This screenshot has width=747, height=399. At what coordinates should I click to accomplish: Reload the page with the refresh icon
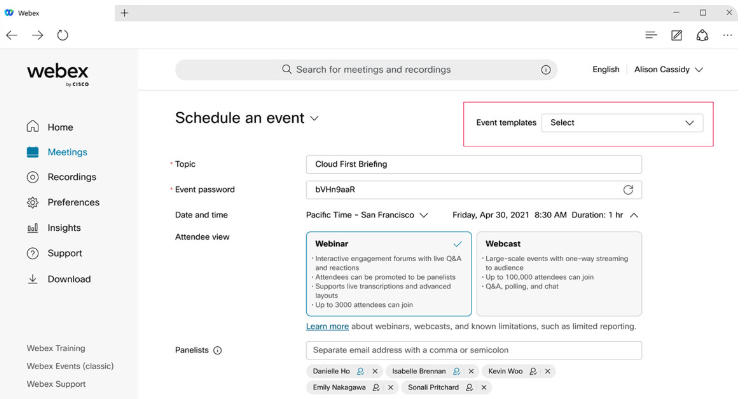pos(63,35)
